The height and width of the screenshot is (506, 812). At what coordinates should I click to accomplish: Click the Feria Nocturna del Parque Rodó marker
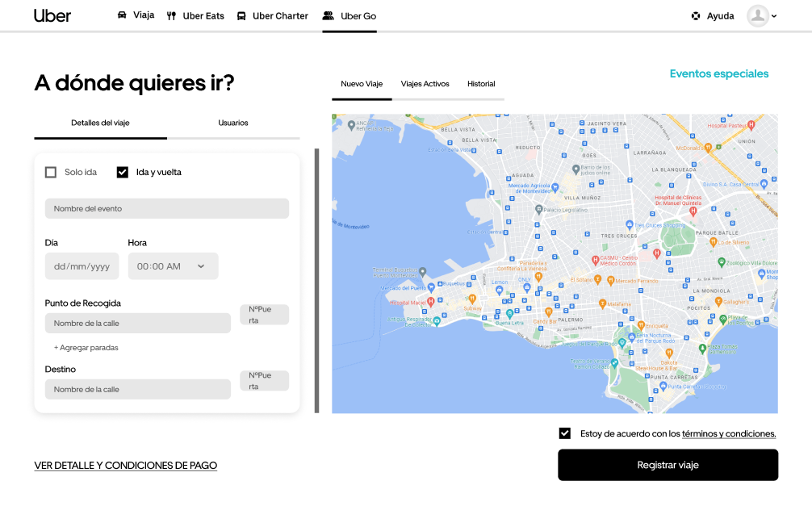coord(631,337)
